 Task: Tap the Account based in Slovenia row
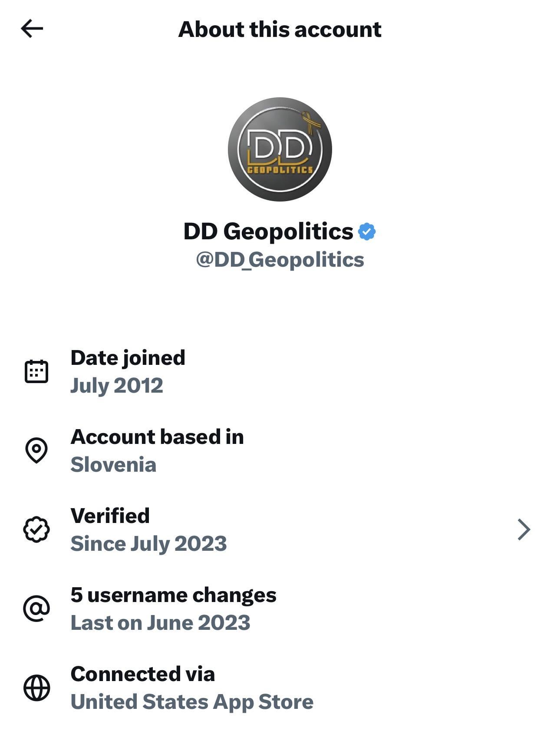tap(280, 450)
